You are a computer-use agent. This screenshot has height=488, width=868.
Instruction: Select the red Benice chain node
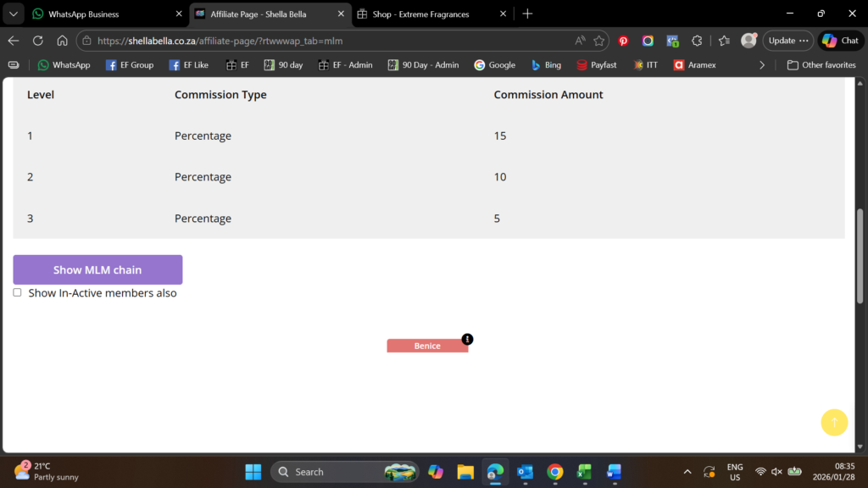[426, 346]
